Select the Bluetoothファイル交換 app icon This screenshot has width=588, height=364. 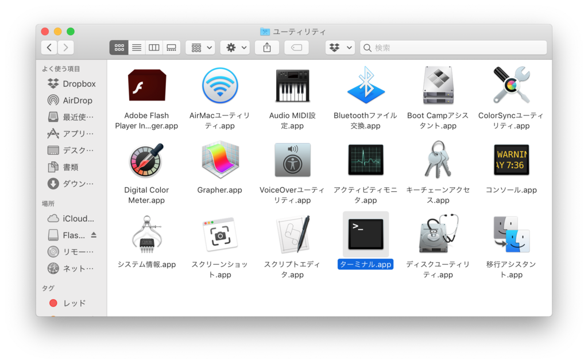pos(366,85)
